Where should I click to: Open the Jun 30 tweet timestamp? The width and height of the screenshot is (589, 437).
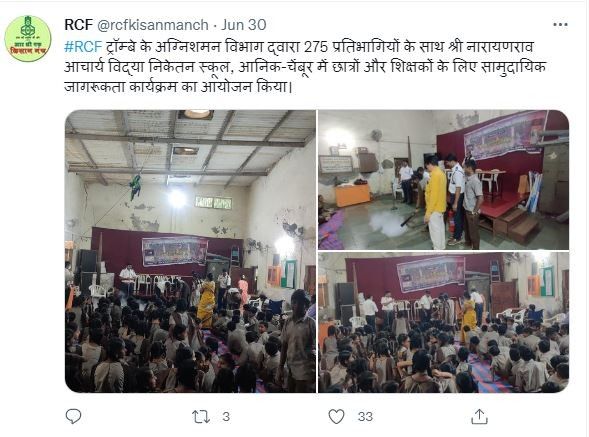point(243,25)
